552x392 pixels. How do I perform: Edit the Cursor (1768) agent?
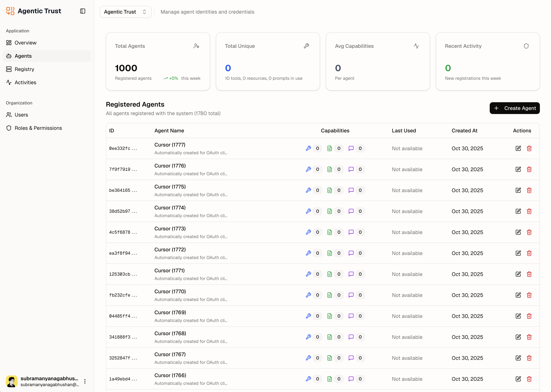click(518, 337)
